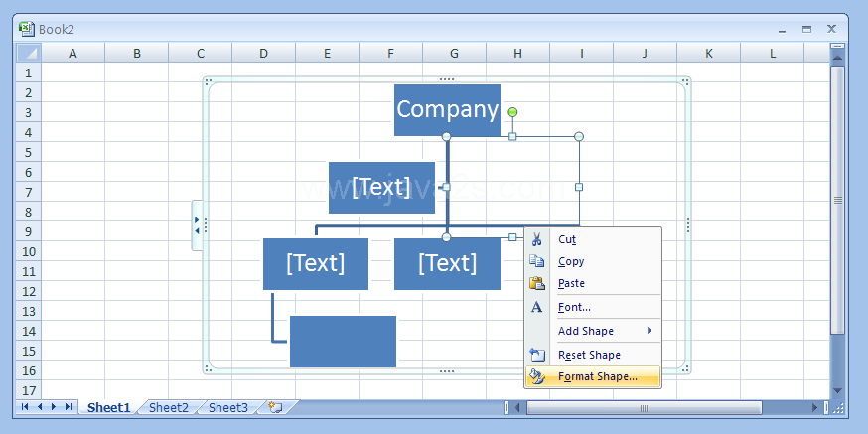The image size is (868, 434).
Task: Click the vertical scrollbar up arrow
Action: pos(837,57)
